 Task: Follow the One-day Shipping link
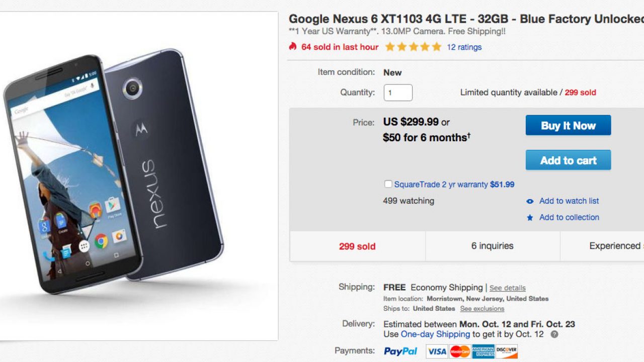pos(435,334)
